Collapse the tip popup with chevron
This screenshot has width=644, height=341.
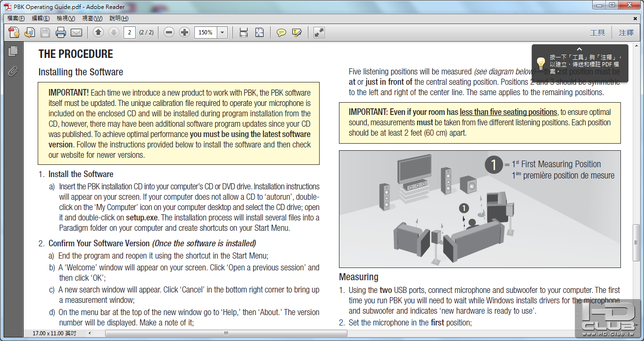[579, 49]
